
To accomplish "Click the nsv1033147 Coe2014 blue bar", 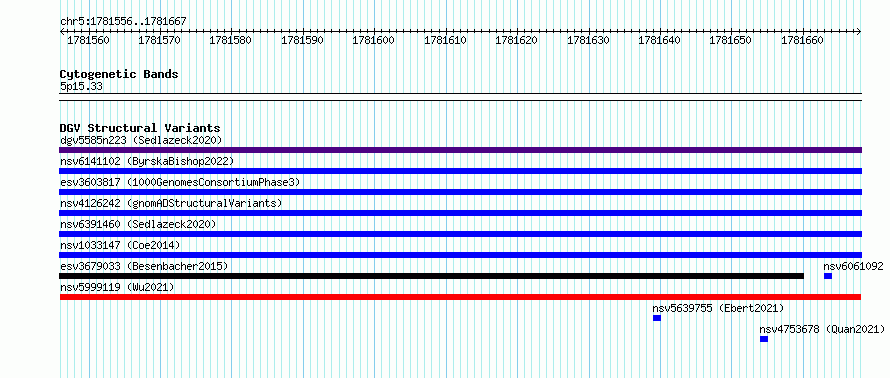I will [460, 255].
